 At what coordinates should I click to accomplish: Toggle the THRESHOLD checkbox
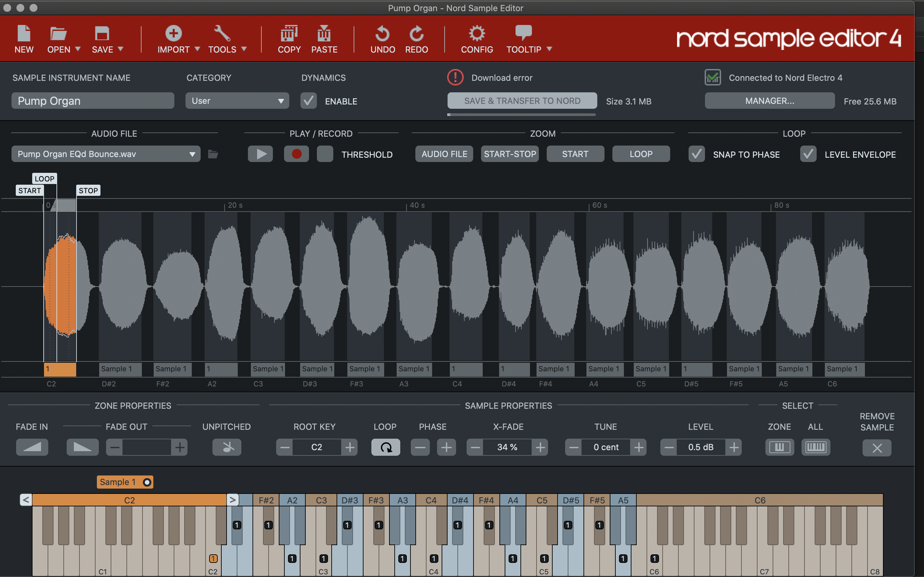click(x=325, y=154)
